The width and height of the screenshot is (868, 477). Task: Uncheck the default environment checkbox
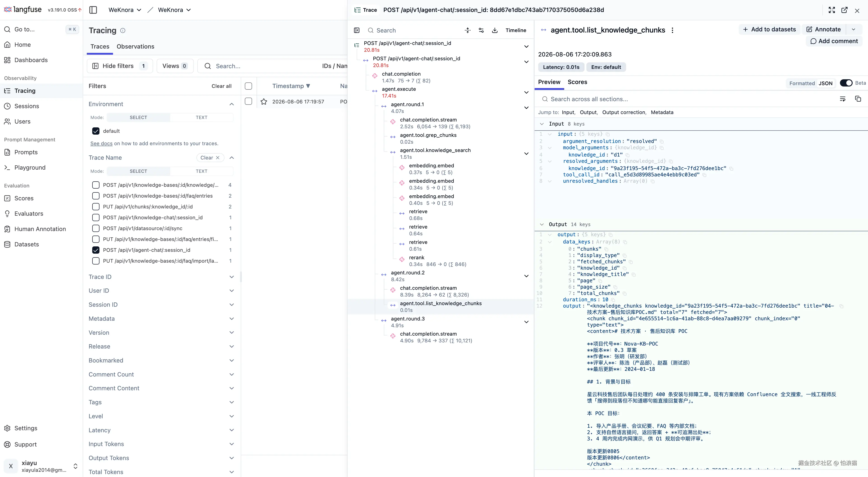coord(96,131)
